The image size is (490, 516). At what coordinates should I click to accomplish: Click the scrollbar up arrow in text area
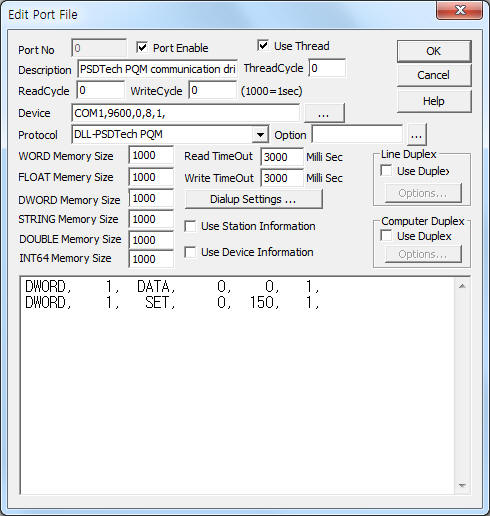(x=462, y=286)
